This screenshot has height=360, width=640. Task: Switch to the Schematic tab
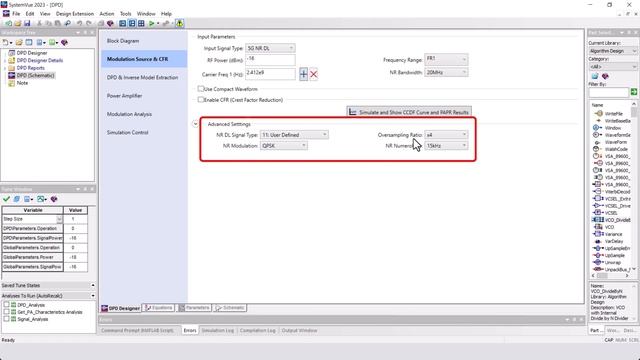pyautogui.click(x=230, y=308)
